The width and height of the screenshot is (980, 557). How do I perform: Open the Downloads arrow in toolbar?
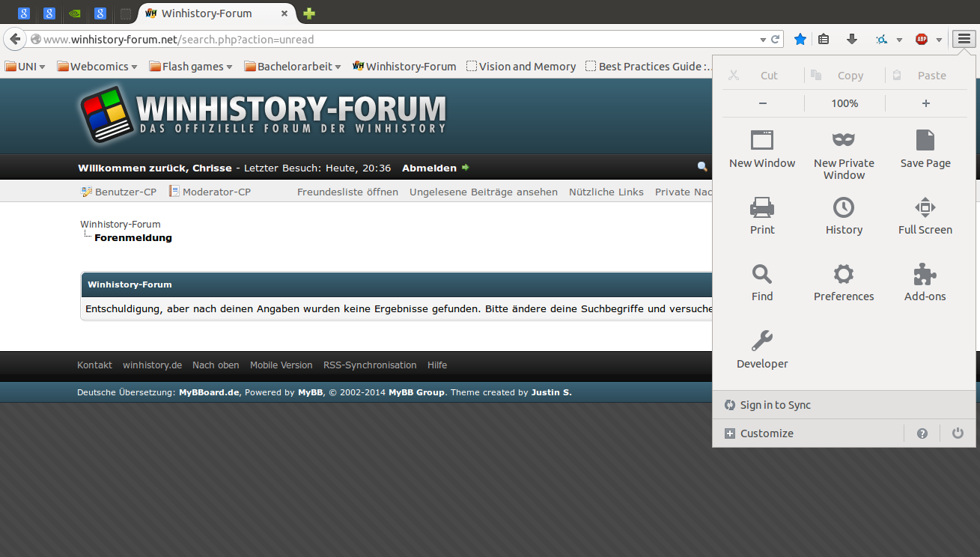[851, 40]
